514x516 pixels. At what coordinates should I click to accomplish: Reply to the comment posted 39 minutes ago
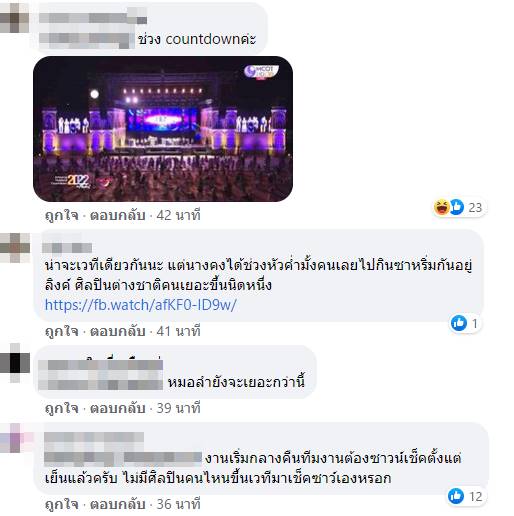point(118,408)
